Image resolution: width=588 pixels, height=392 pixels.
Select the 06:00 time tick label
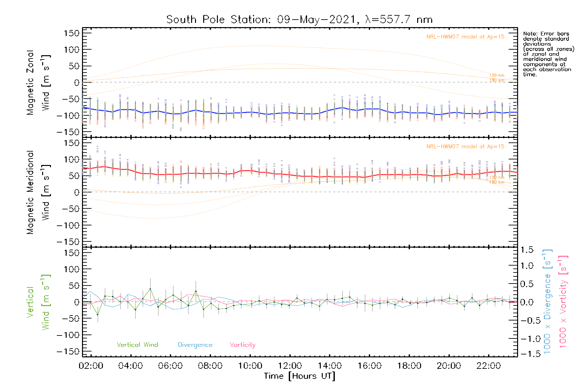(x=170, y=366)
